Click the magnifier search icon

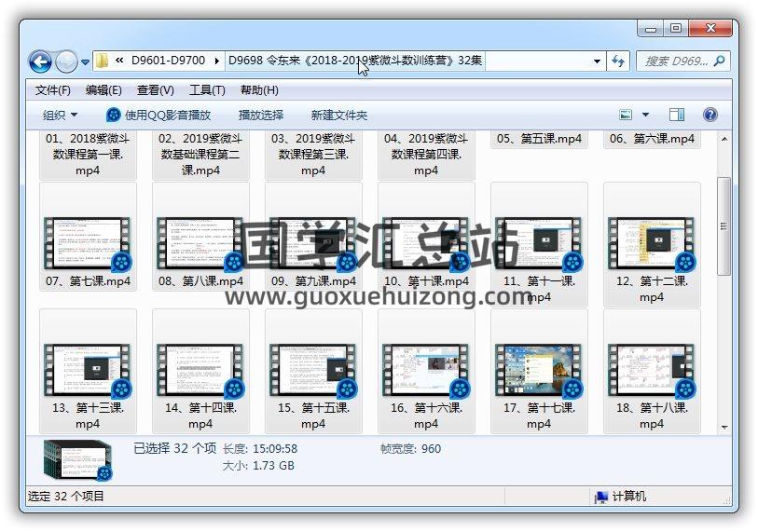click(x=720, y=61)
